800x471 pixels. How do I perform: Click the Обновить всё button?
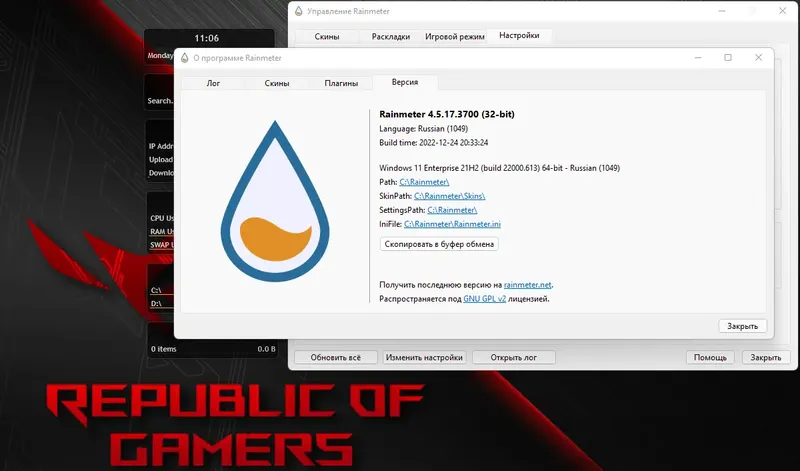click(336, 357)
